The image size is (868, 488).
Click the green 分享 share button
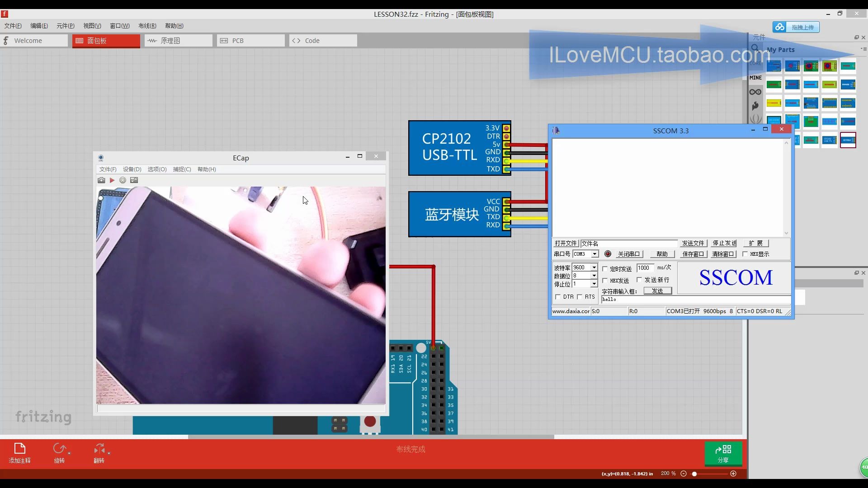(723, 453)
